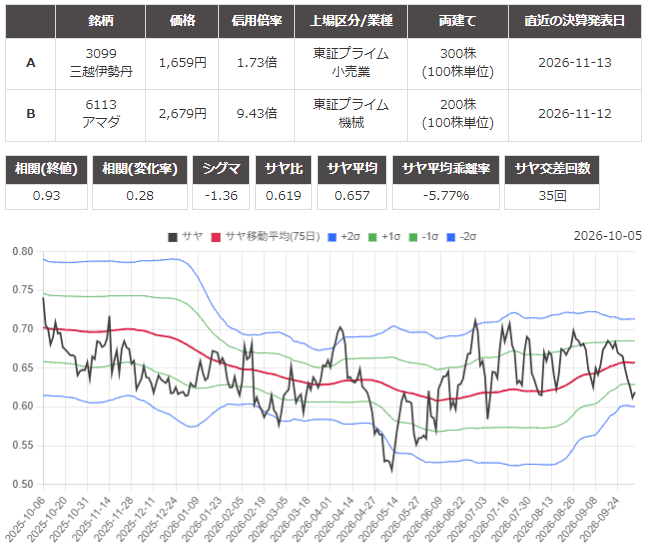
Task: Click correlation value 0.93
Action: [x=46, y=196]
